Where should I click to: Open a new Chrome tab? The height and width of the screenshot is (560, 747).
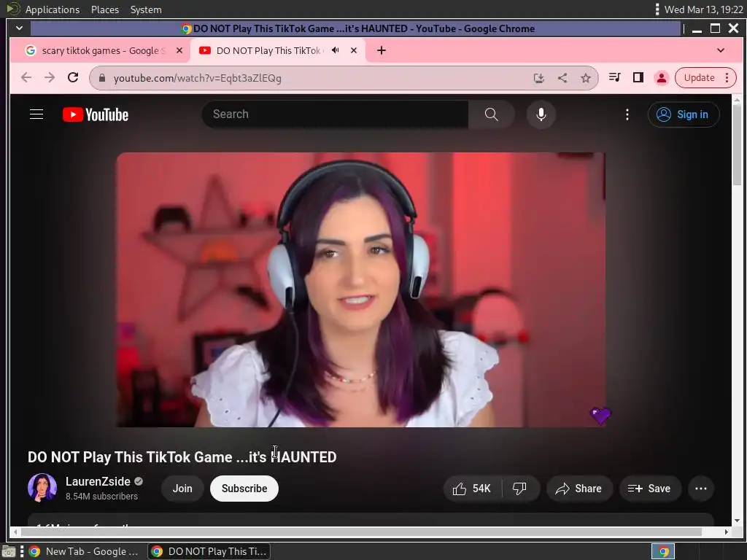pyautogui.click(x=381, y=50)
